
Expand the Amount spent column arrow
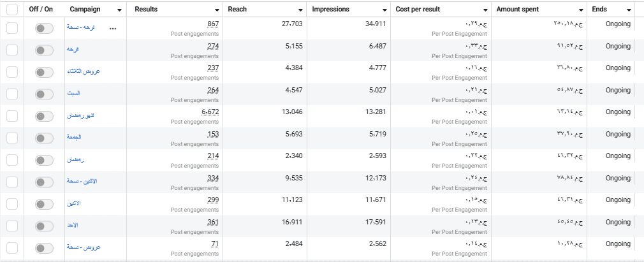click(581, 10)
